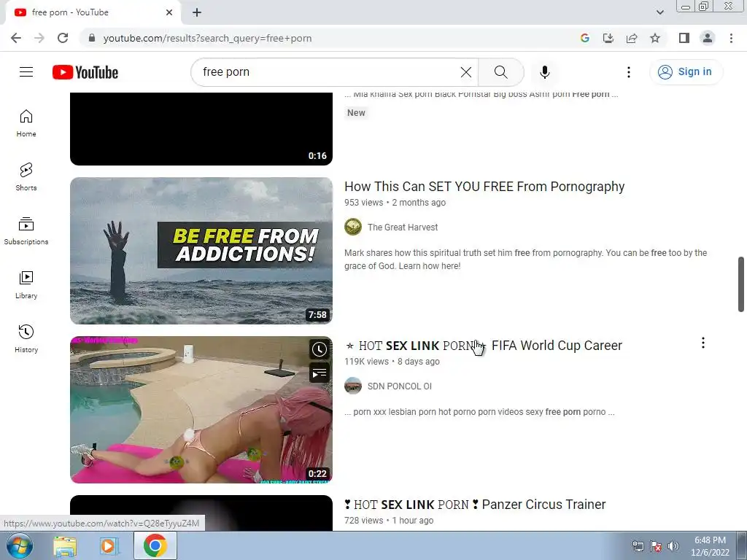Click the install app icon in the address bar

click(608, 38)
